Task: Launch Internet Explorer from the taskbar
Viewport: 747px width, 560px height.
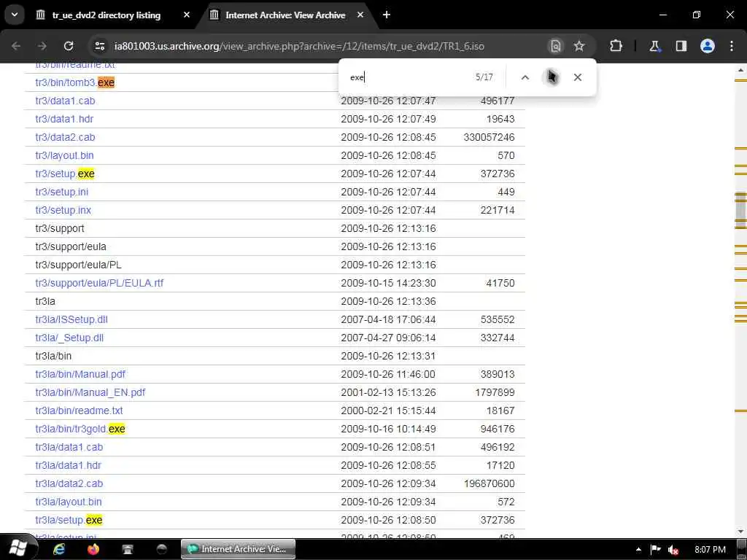Action: pos(59,549)
